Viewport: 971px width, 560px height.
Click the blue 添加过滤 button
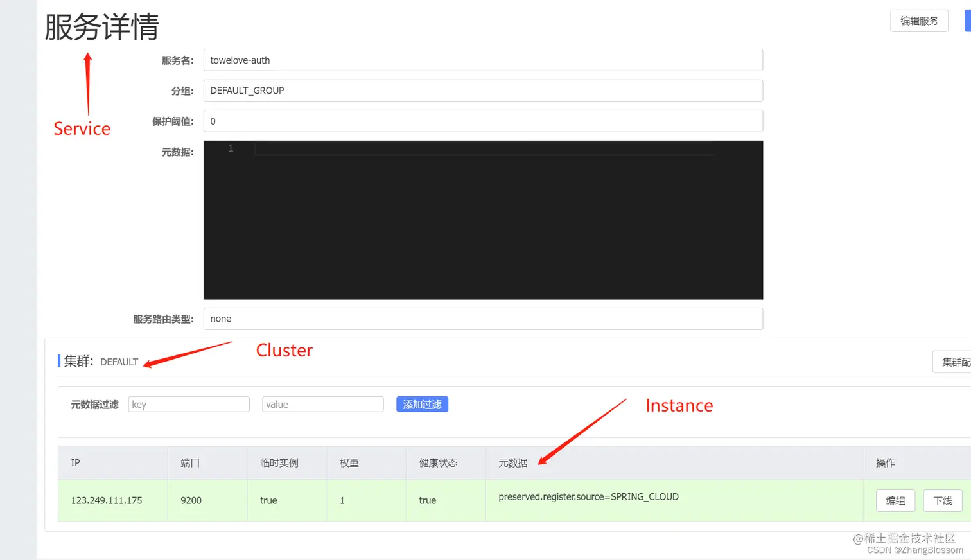pos(422,404)
